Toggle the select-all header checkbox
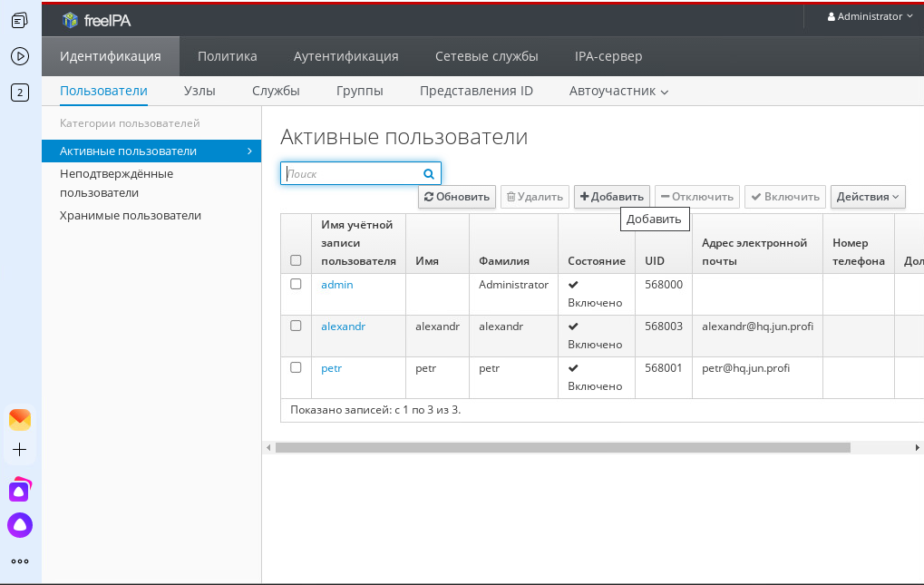The width and height of the screenshot is (924, 585). tap(296, 260)
